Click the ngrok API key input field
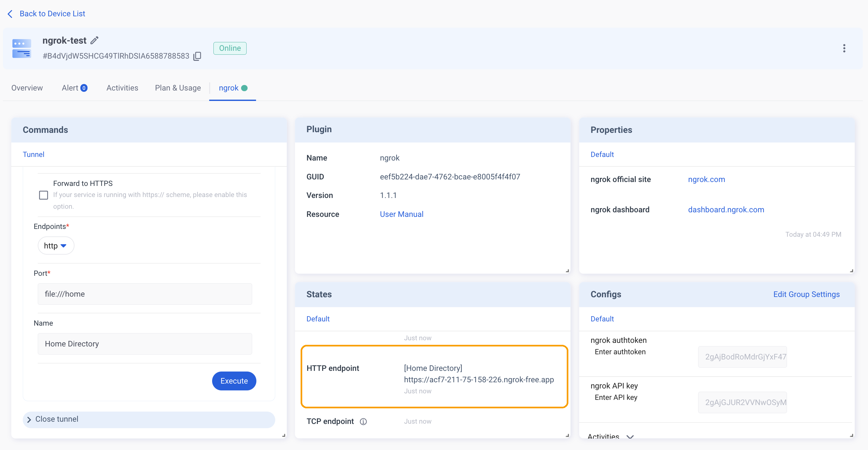Screen dimensions: 868x450 pos(742,402)
